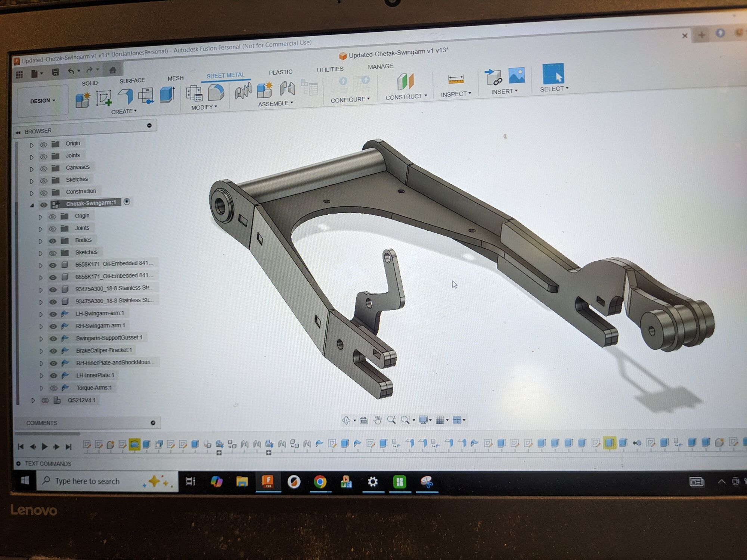747x560 pixels.
Task: Toggle visibility of LH-Swingarm-arm:1
Action: click(53, 315)
